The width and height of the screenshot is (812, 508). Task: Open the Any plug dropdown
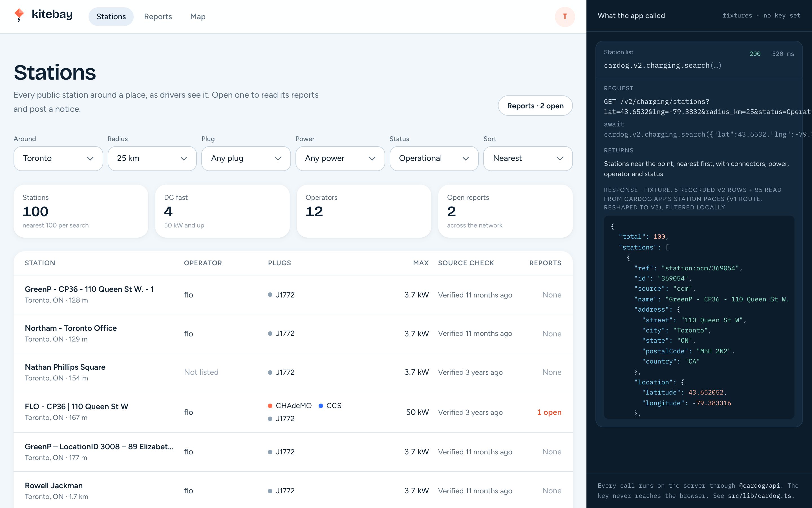246,158
